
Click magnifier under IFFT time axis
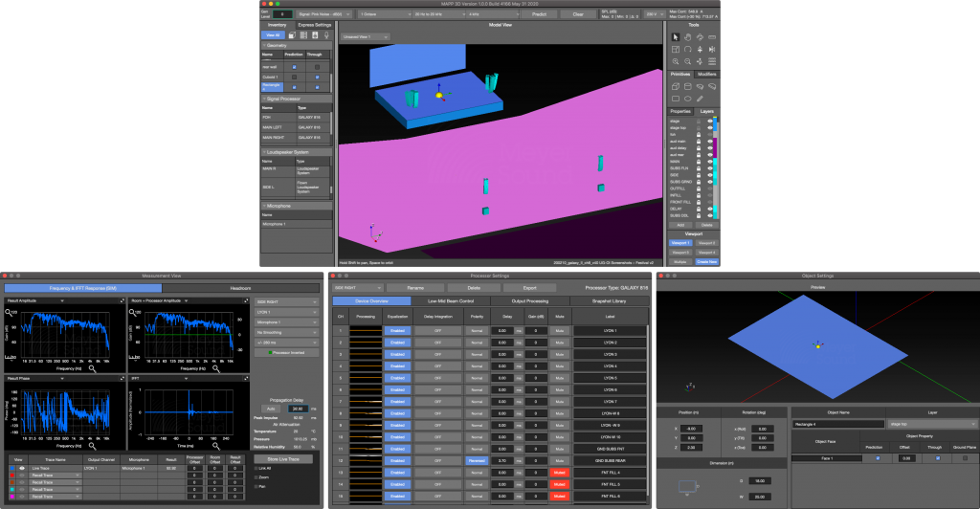(x=216, y=447)
